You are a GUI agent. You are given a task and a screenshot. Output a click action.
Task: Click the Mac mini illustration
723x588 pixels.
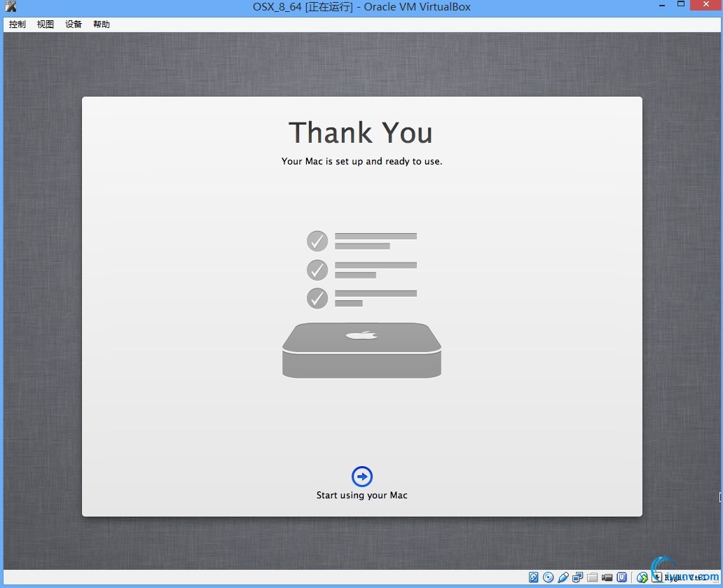click(x=362, y=350)
